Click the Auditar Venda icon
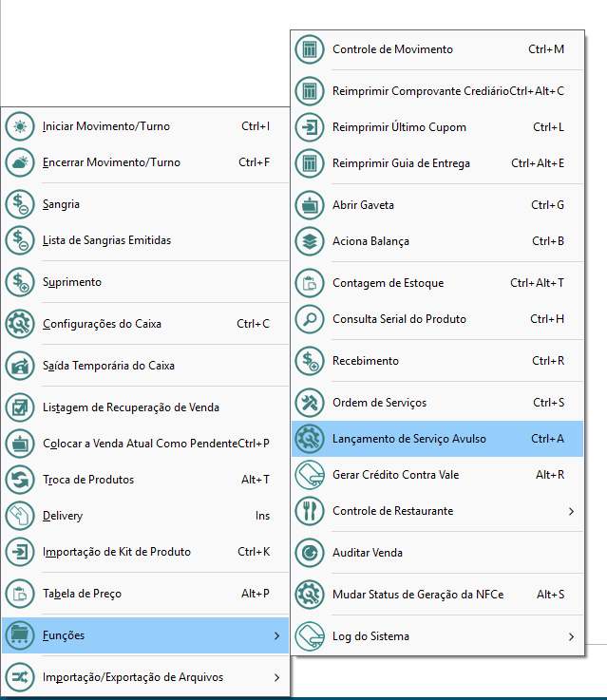This screenshot has height=700, width=607. (x=310, y=553)
